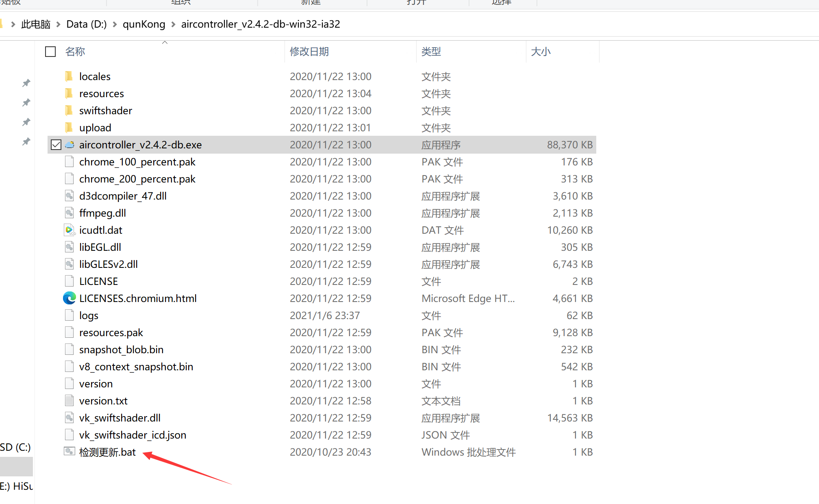This screenshot has height=504, width=819.
Task: Toggle the select-all checkbox beside 名称
Action: [x=50, y=52]
